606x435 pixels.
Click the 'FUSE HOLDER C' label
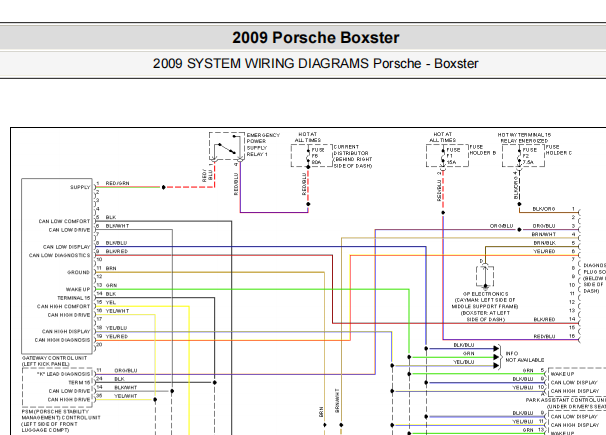[x=558, y=150]
